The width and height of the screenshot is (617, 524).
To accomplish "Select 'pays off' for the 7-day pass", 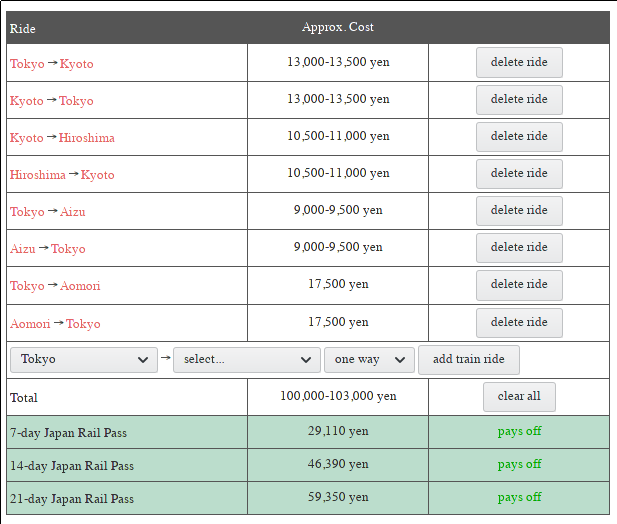I will tap(519, 431).
